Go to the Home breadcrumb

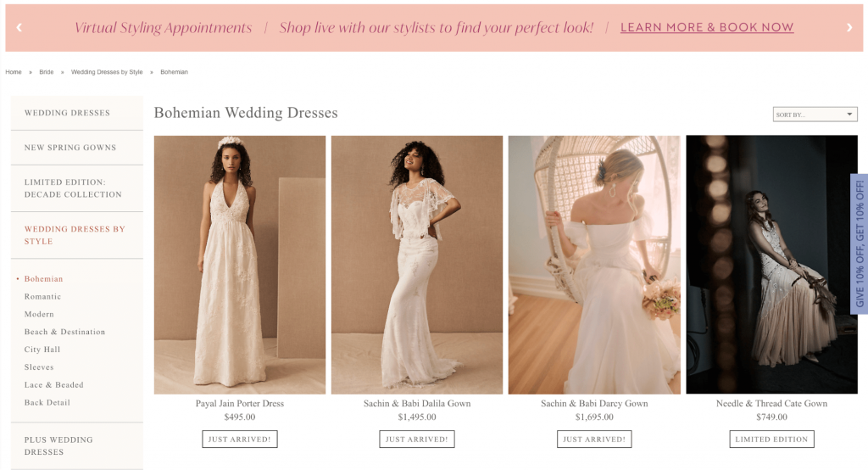click(x=14, y=72)
